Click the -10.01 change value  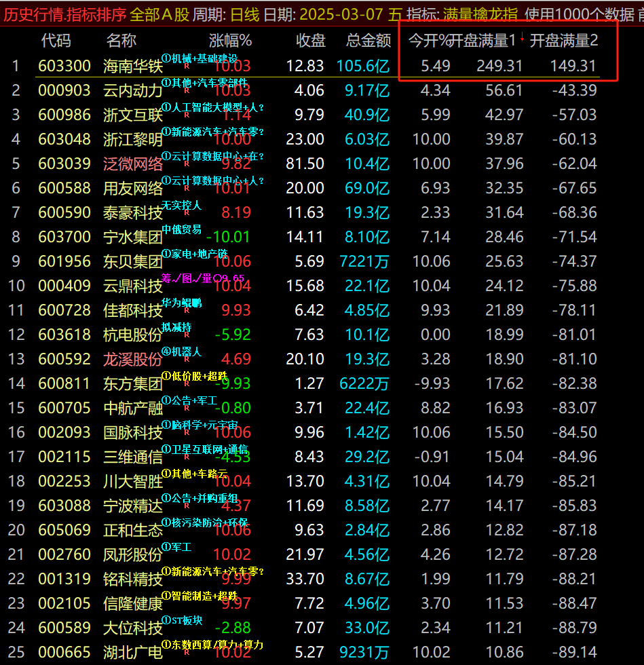[x=228, y=237]
